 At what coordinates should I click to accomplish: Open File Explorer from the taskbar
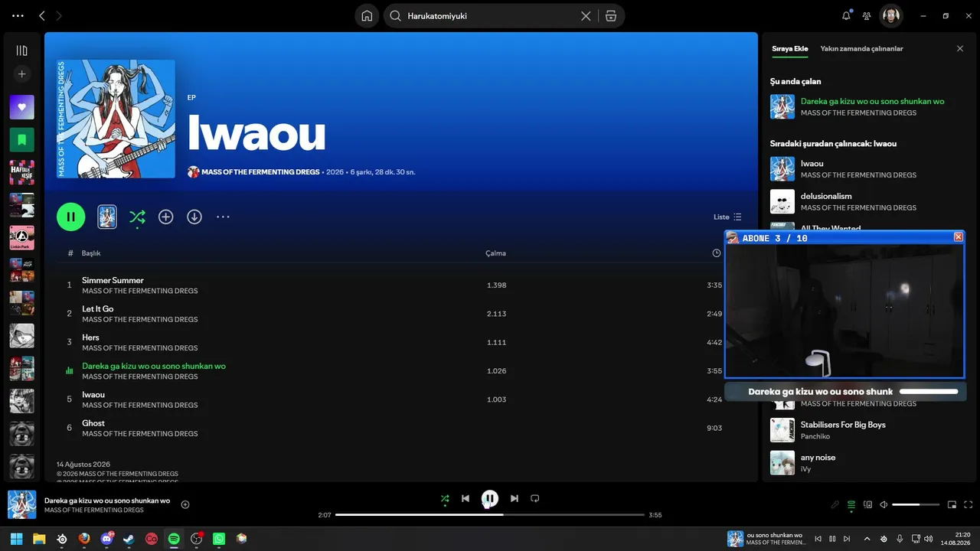pyautogui.click(x=39, y=539)
